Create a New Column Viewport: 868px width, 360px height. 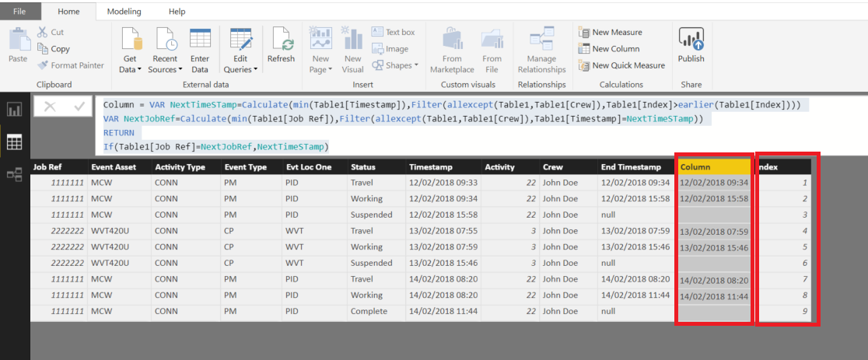[x=609, y=49]
